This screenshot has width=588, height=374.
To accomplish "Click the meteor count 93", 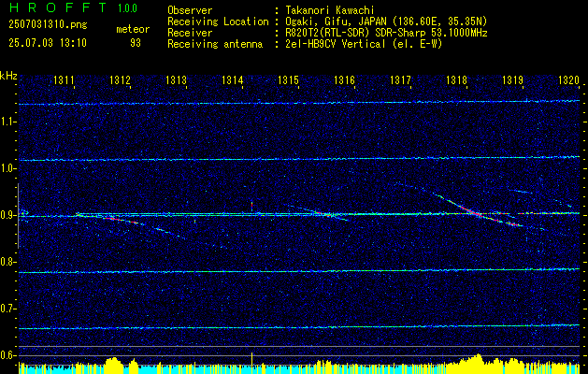I will 136,43.
